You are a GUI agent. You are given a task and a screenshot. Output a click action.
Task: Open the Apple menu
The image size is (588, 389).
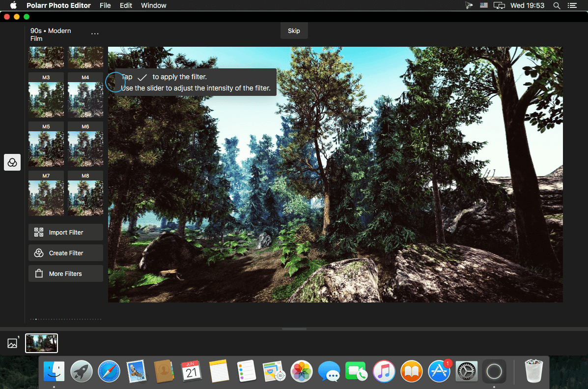[x=13, y=5]
